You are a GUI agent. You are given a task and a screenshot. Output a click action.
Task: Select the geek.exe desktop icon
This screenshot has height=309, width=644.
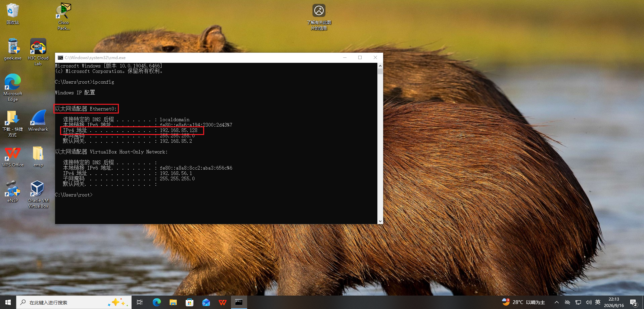13,49
